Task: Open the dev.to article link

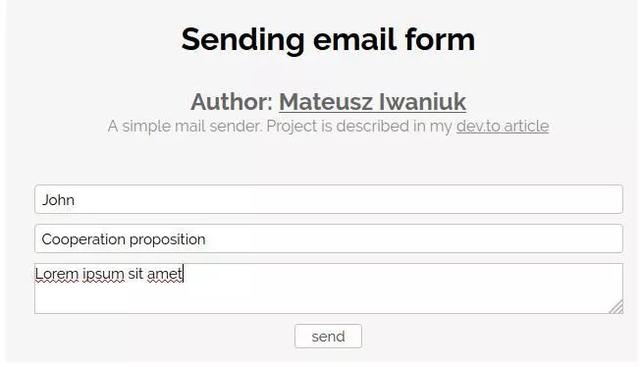Action: point(502,126)
